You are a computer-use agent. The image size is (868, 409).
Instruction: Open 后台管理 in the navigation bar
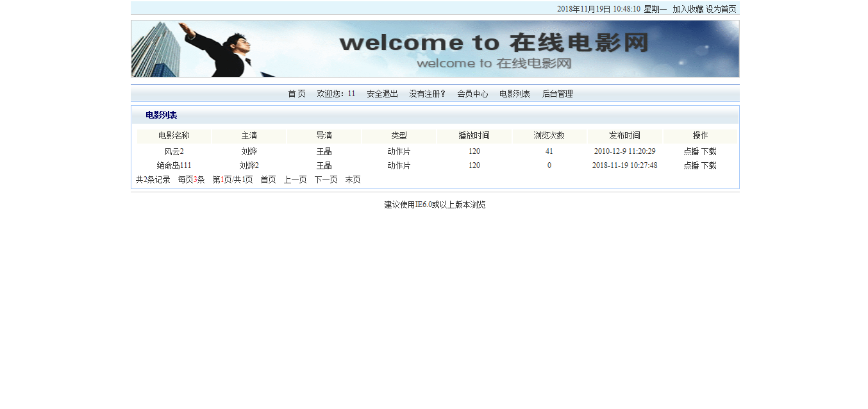pos(558,94)
